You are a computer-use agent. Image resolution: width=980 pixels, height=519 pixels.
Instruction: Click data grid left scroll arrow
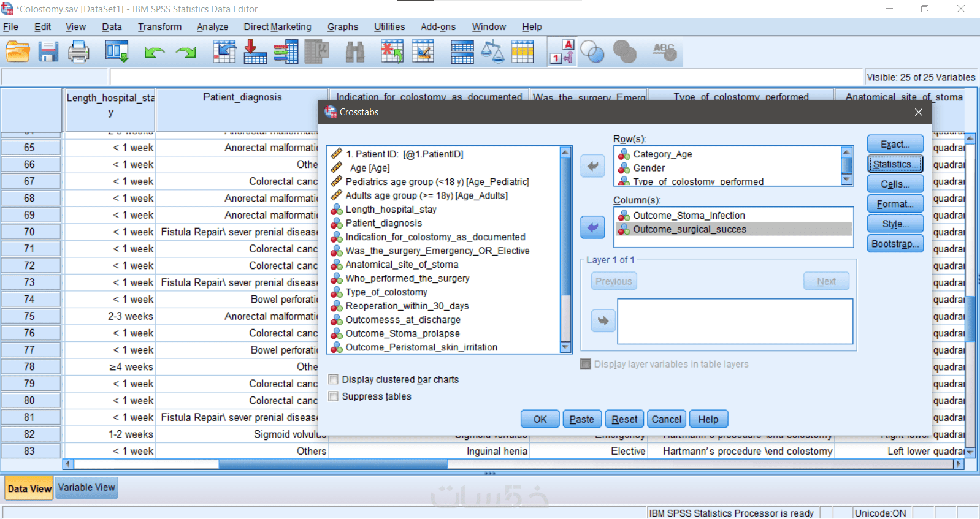67,464
